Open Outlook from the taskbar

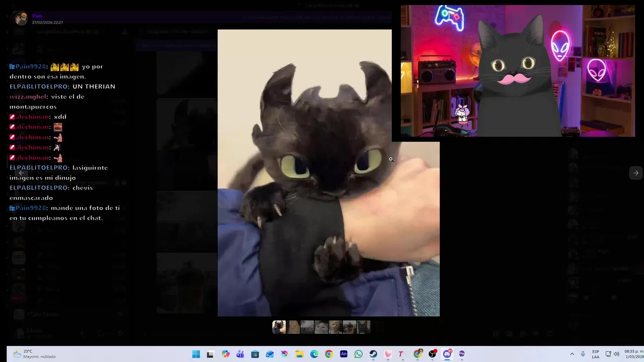[270, 354]
